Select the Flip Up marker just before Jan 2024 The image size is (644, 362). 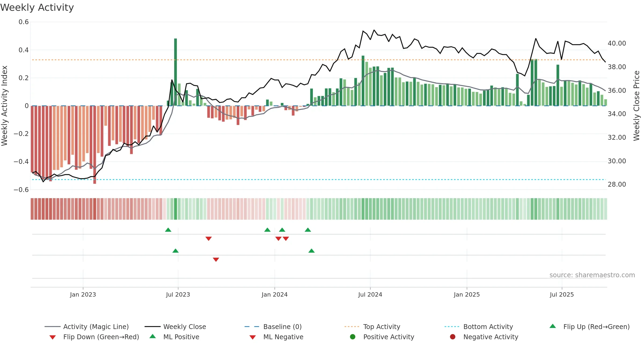267,230
